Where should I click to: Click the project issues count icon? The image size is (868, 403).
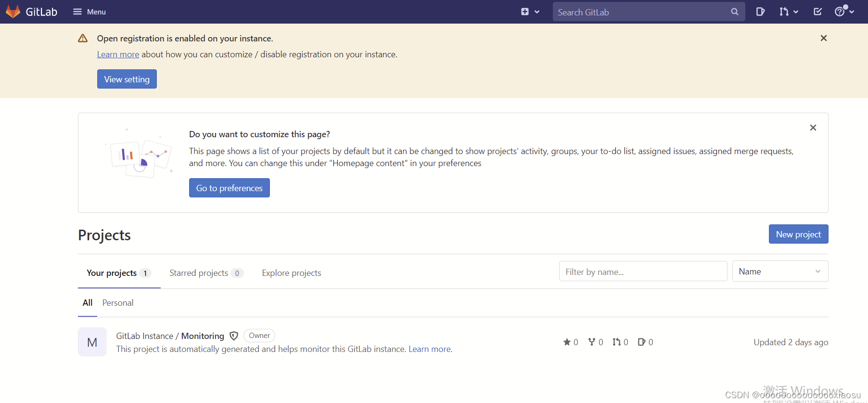pyautogui.click(x=641, y=342)
